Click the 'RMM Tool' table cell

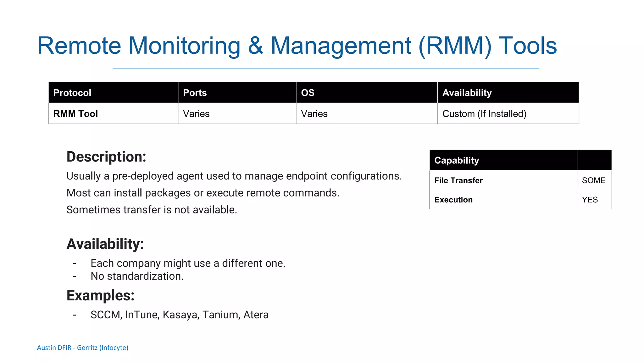(113, 113)
